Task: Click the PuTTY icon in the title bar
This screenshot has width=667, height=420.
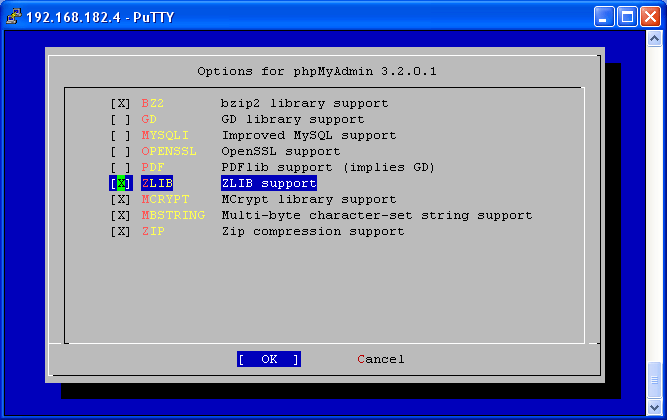Action: (x=14, y=17)
